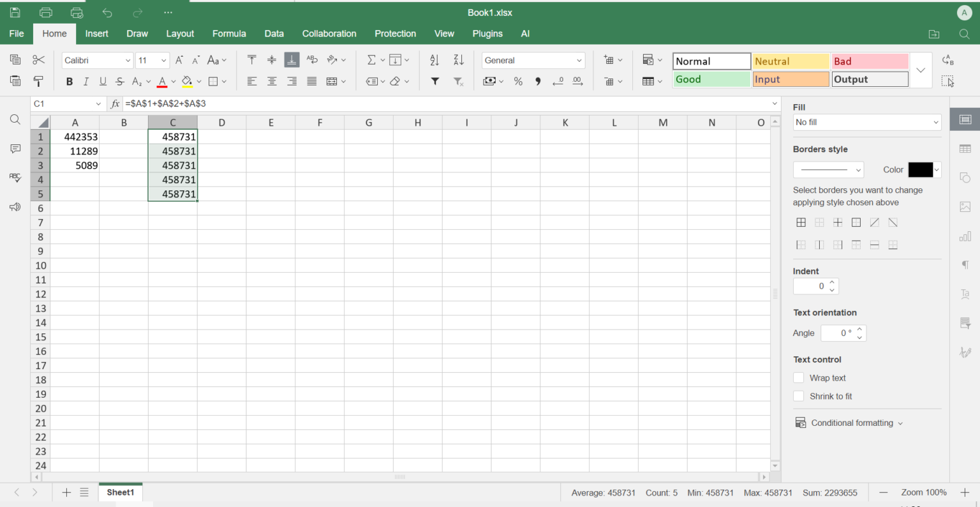
Task: Add a new sheet with the plus button
Action: (66, 492)
